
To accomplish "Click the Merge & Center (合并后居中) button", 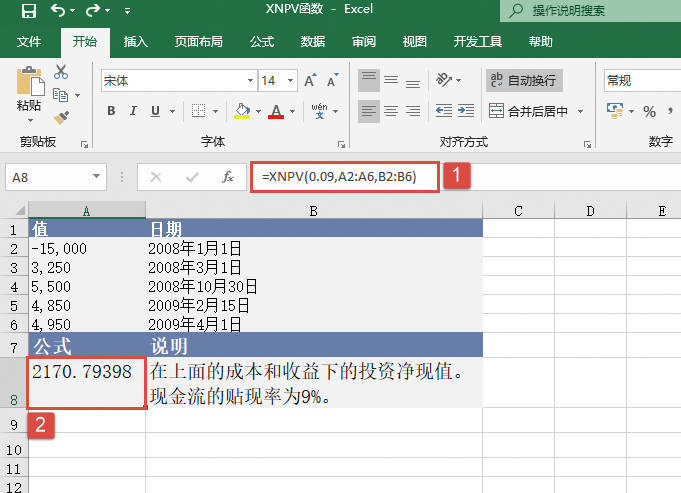I will (x=530, y=111).
